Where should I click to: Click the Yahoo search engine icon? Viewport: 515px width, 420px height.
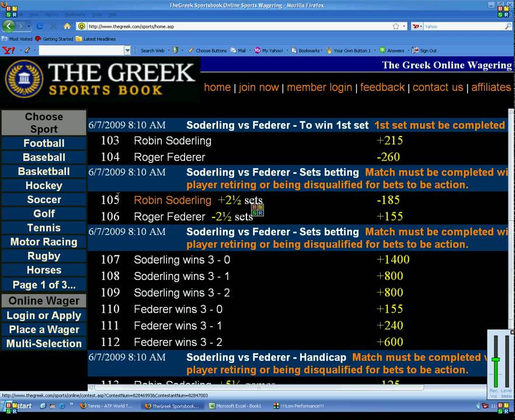(x=416, y=26)
